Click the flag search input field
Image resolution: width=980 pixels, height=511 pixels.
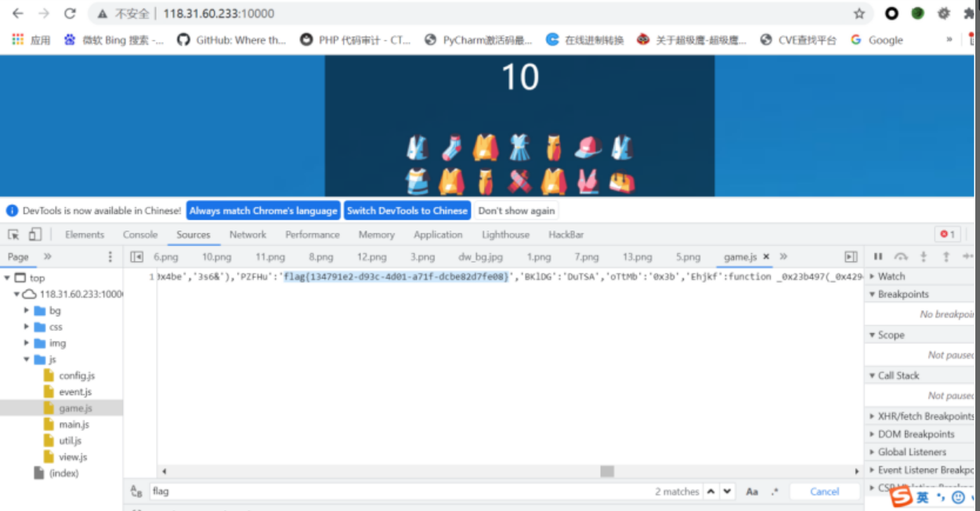(313, 491)
